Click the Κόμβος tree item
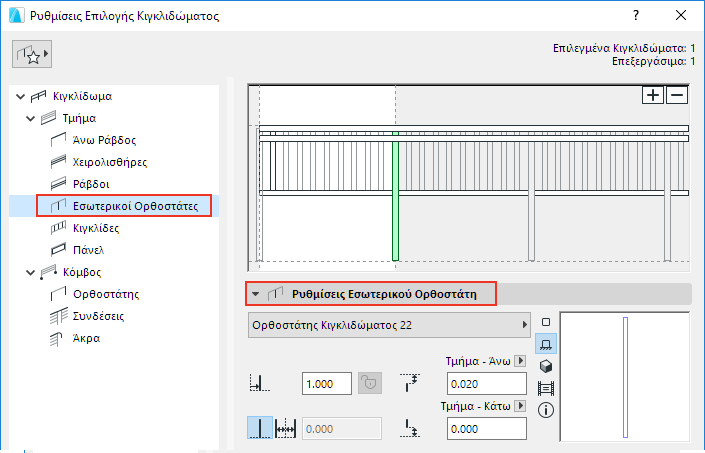705x453 pixels. tap(82, 272)
